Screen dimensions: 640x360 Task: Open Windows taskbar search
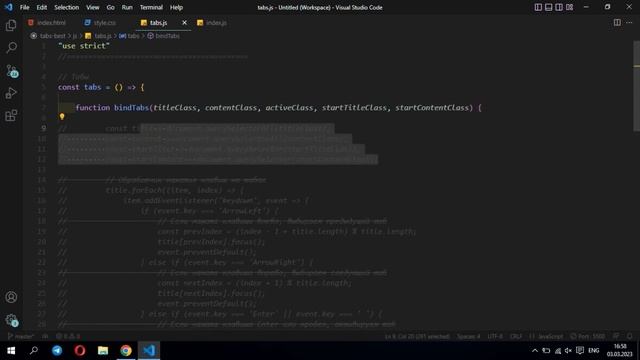point(34,351)
